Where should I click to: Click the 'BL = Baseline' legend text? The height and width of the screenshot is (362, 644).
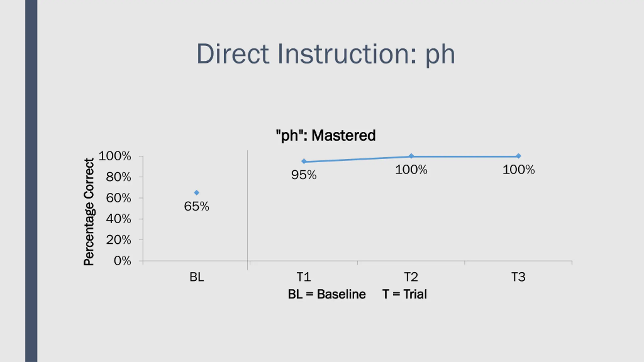[327, 294]
